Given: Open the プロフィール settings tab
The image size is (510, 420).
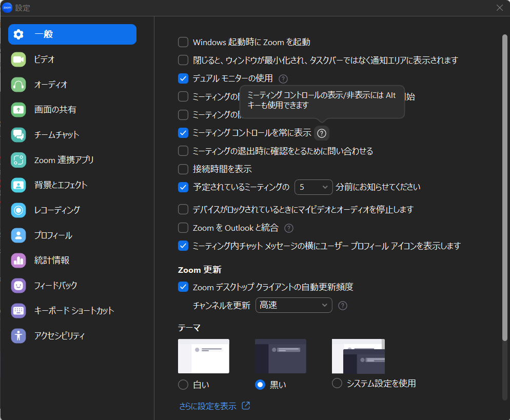Looking at the screenshot, I should tap(53, 235).
